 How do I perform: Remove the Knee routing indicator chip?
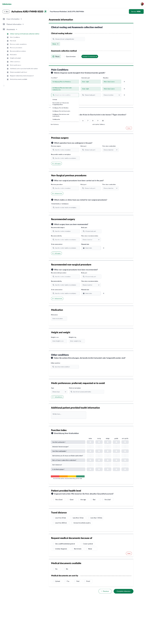58,44
